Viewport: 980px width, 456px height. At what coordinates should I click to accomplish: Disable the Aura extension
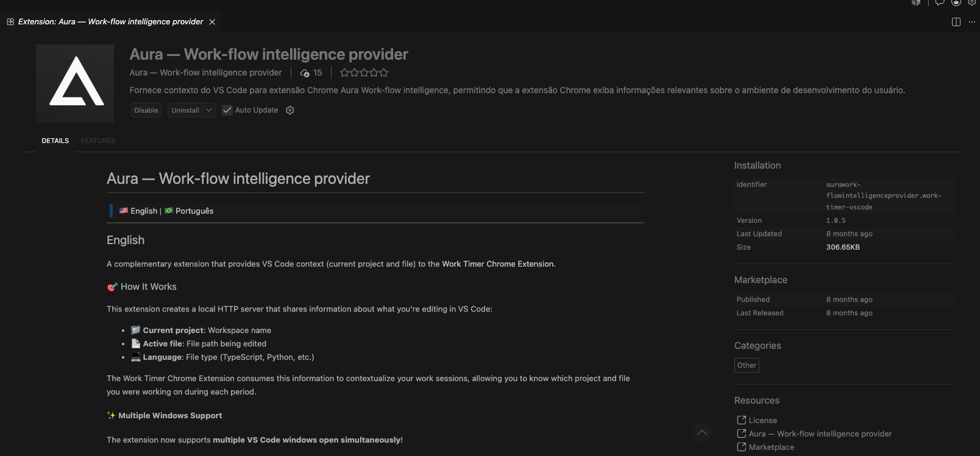(146, 110)
